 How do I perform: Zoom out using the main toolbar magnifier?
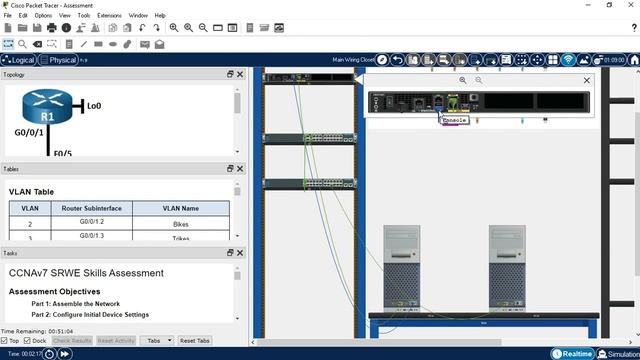pos(203,28)
